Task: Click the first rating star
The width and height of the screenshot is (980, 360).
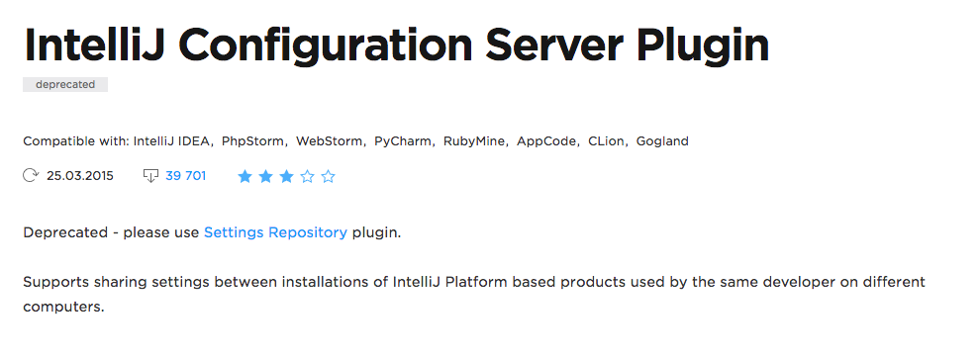Action: tap(245, 177)
